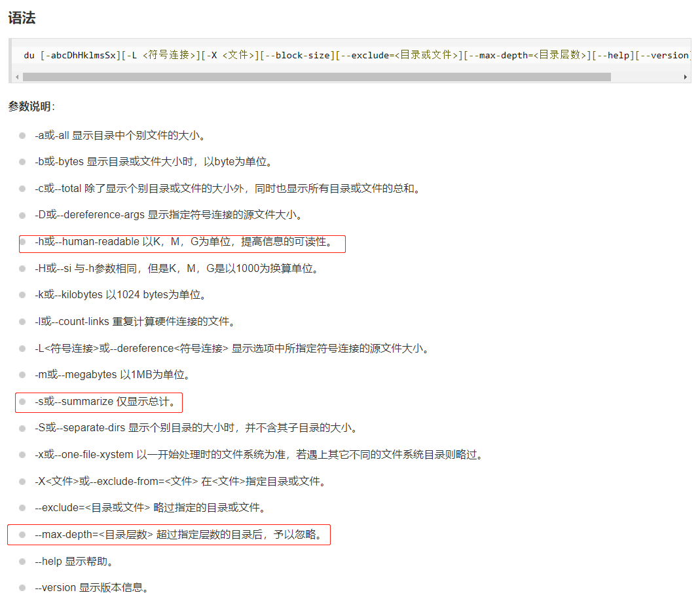The width and height of the screenshot is (700, 597).
Task: Click the code block's left scroll arrow
Action: coord(17,77)
